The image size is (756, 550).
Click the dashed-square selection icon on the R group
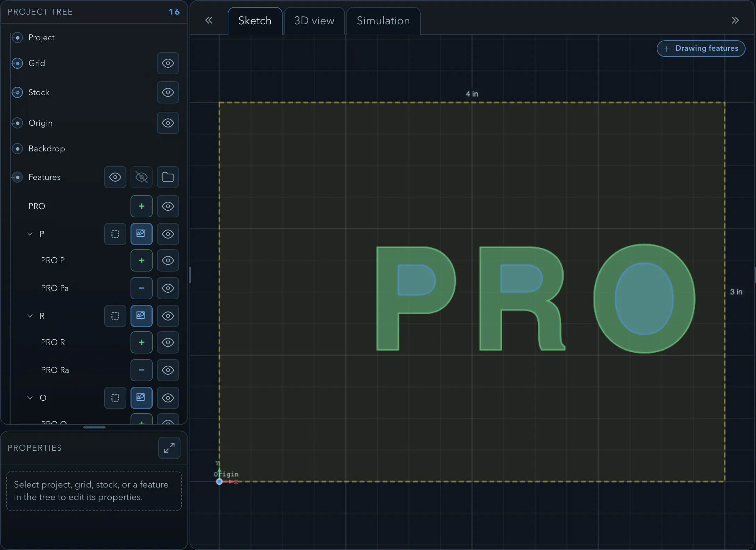115,316
